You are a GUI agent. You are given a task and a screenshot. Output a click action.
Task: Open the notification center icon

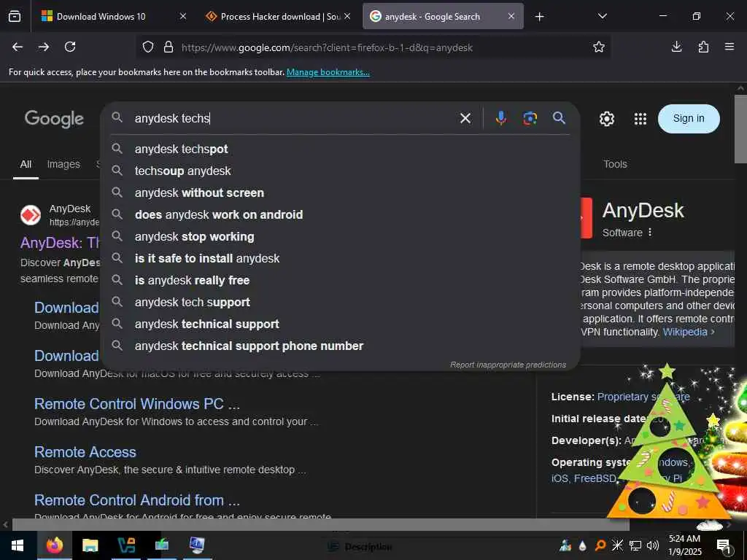(x=724, y=545)
